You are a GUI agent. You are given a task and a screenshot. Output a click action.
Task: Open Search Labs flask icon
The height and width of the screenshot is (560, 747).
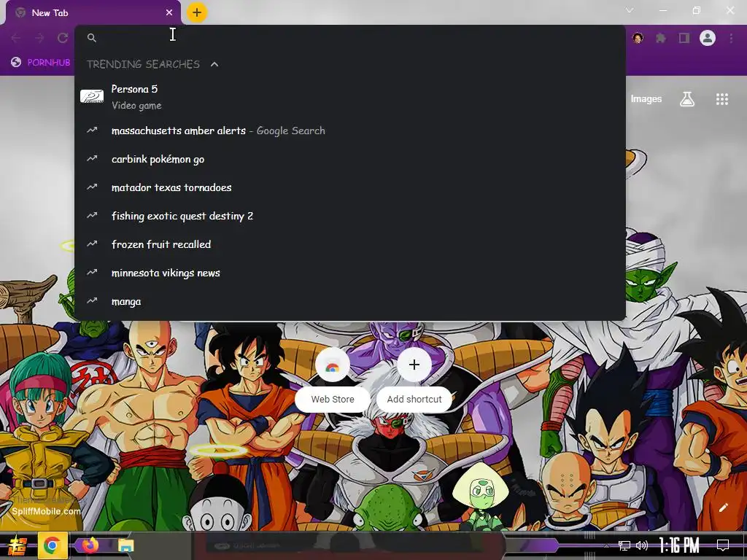[687, 99]
